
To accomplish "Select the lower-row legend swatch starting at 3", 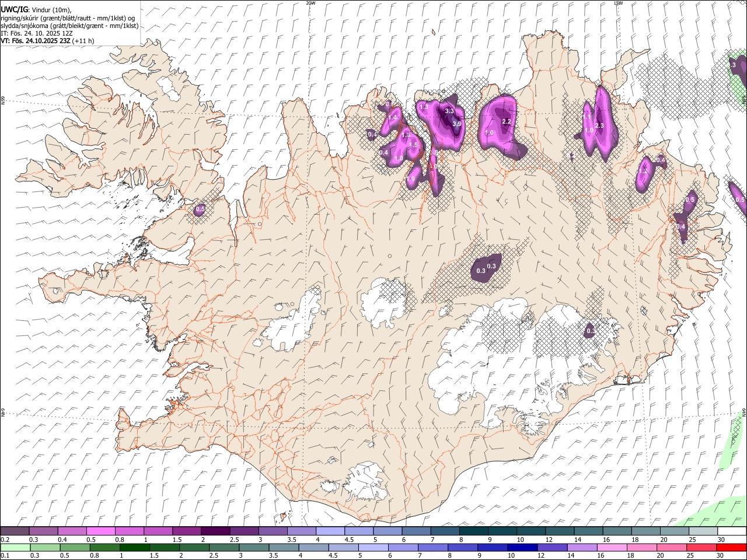I will point(254,547).
